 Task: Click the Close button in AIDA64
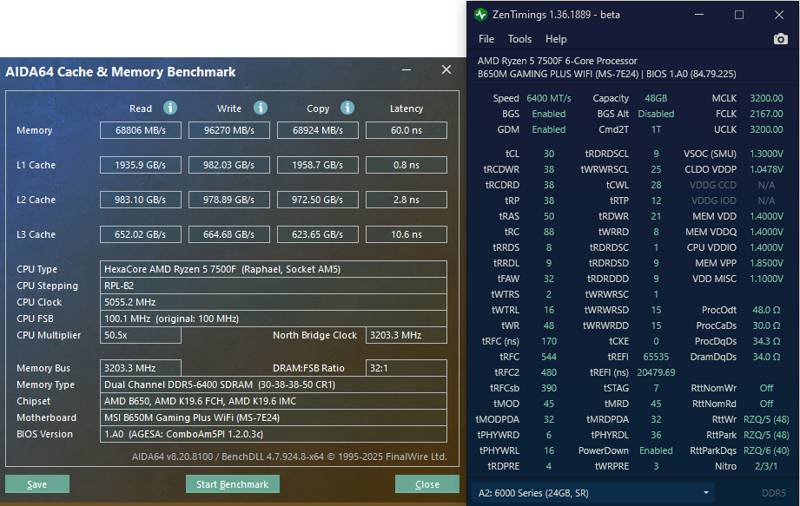tap(427, 484)
